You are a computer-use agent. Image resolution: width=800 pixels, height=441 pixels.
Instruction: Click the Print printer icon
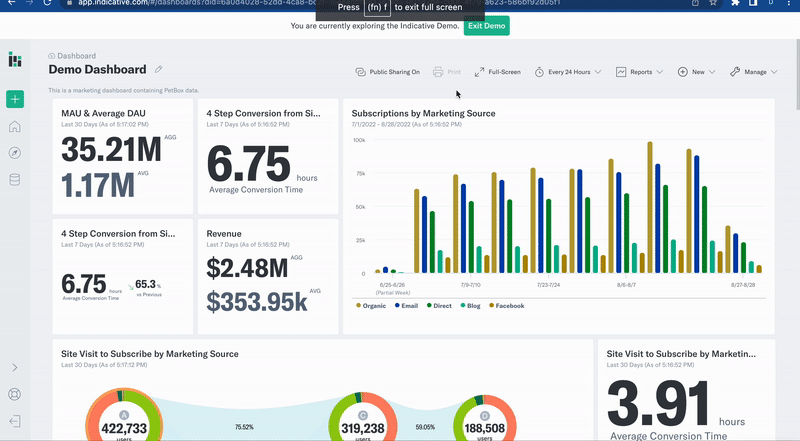pyautogui.click(x=438, y=72)
